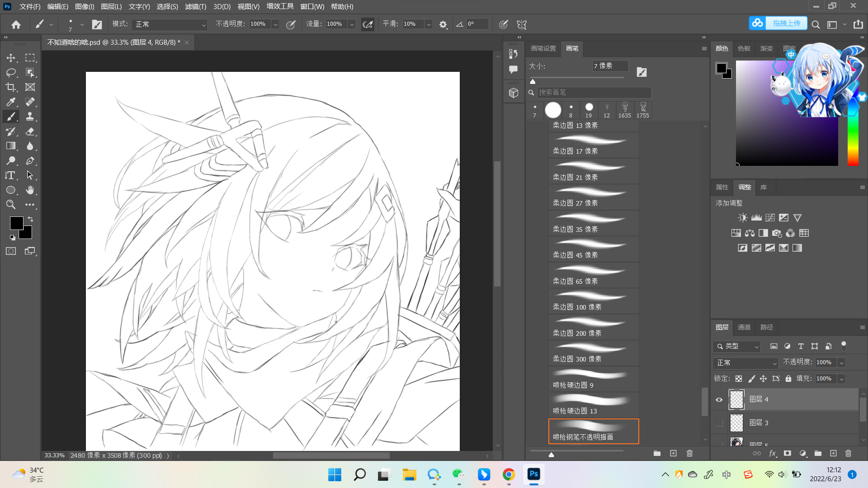Image resolution: width=868 pixels, height=488 pixels.
Task: Toggle pressure for opacity
Action: point(291,24)
